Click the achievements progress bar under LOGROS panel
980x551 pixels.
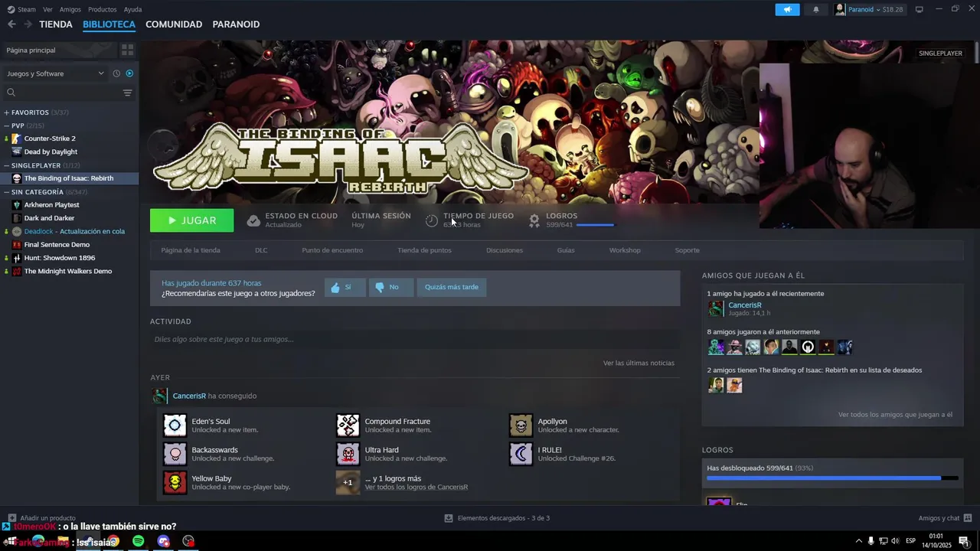click(x=832, y=478)
